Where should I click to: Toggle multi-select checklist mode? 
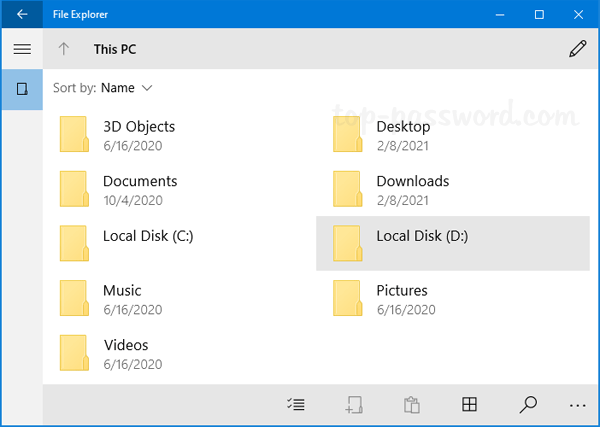296,405
